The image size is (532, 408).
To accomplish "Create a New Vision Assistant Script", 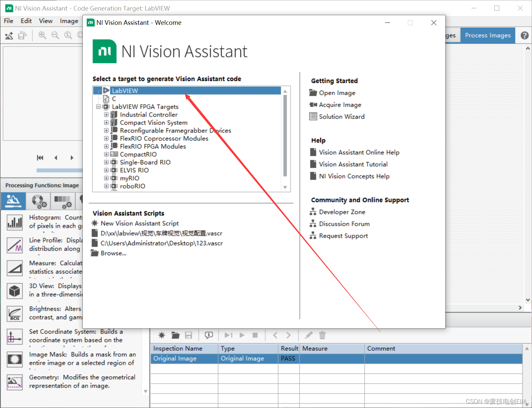I will pyautogui.click(x=139, y=223).
